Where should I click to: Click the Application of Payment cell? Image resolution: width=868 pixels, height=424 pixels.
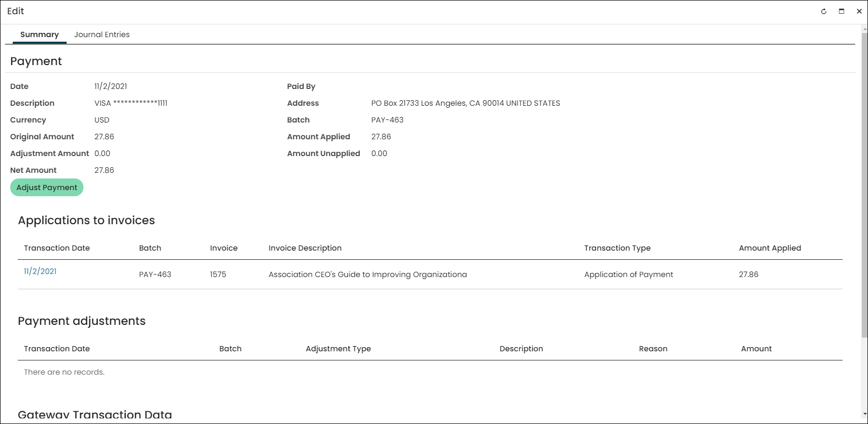point(628,275)
